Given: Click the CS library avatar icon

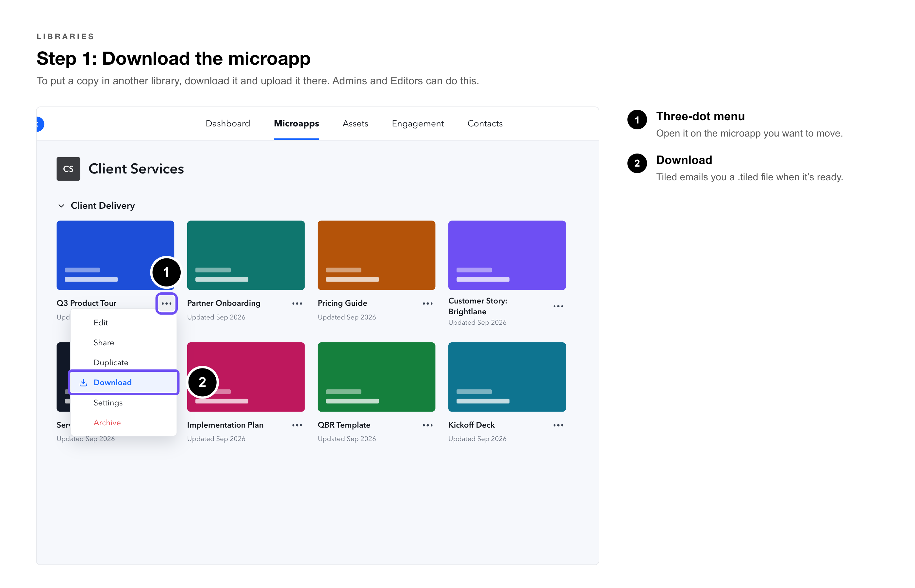Looking at the screenshot, I should pyautogui.click(x=68, y=169).
